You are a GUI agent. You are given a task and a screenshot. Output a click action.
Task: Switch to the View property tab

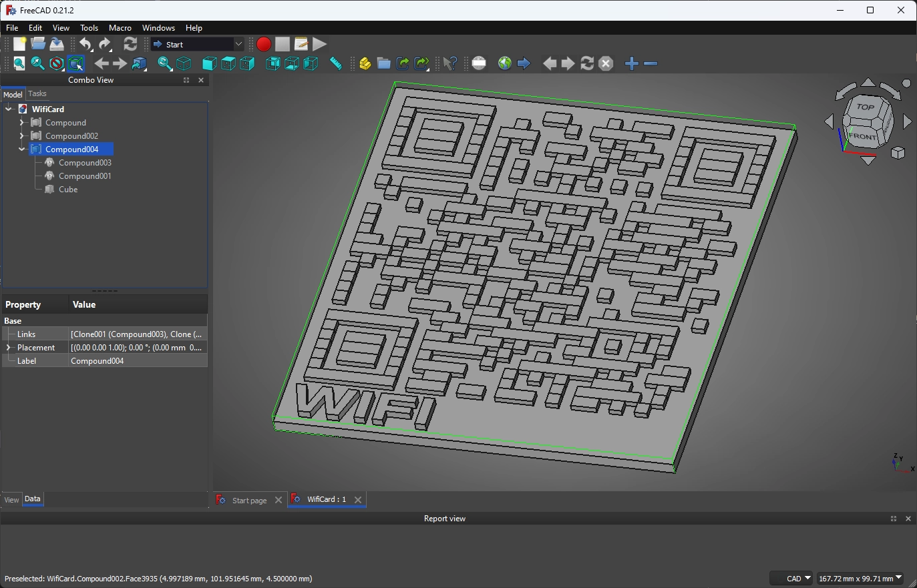pos(11,500)
